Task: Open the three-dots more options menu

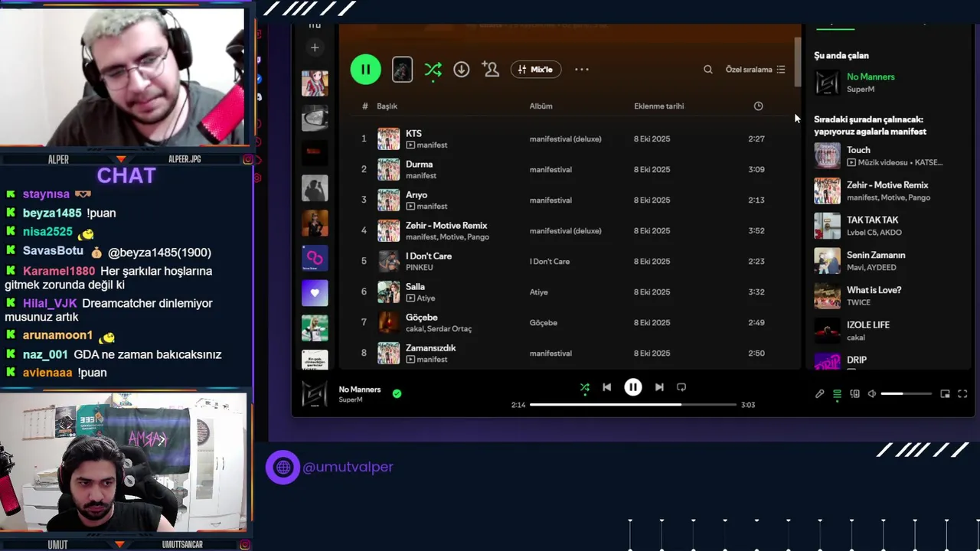Action: tap(582, 70)
